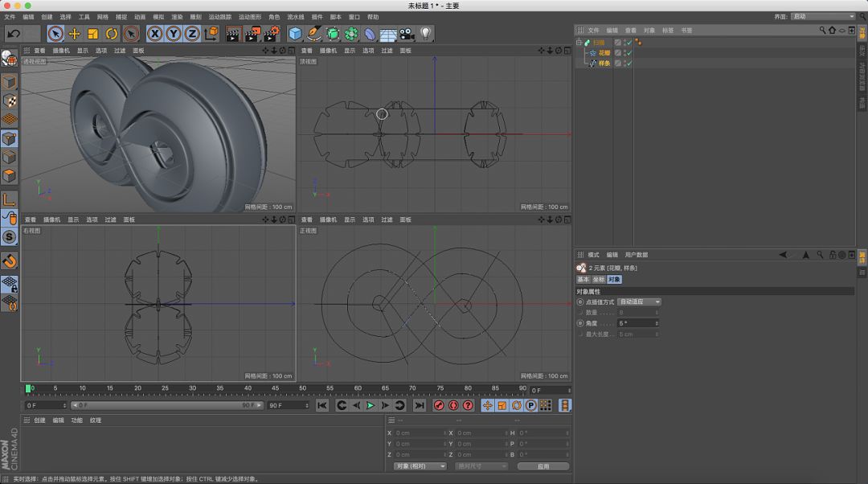Image resolution: width=868 pixels, height=484 pixels.
Task: Open the 文件 main menu
Action: [10, 17]
